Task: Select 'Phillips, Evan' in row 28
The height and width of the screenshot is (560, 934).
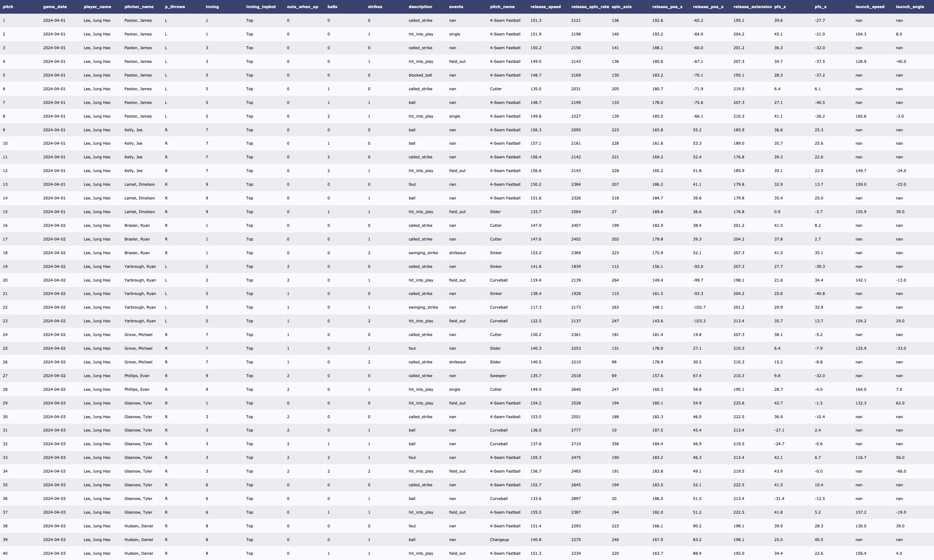Action: [137, 390]
